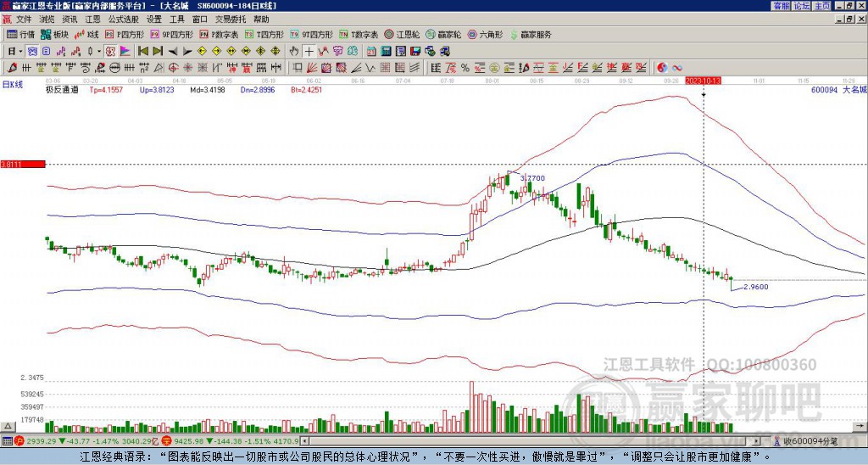The height and width of the screenshot is (465, 868).
Task: Click the pink flag icon
Action: [125, 52]
